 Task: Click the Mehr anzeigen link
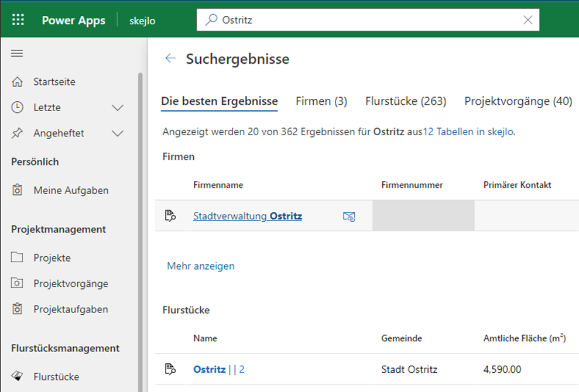point(200,266)
